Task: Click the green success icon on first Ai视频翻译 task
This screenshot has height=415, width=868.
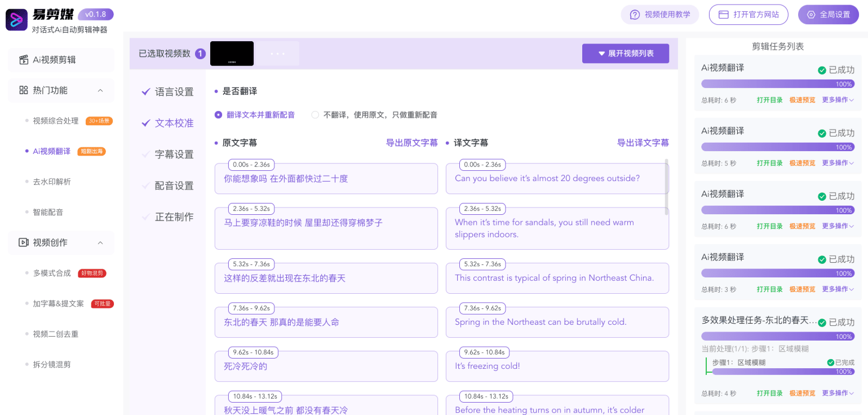Action: pos(822,70)
